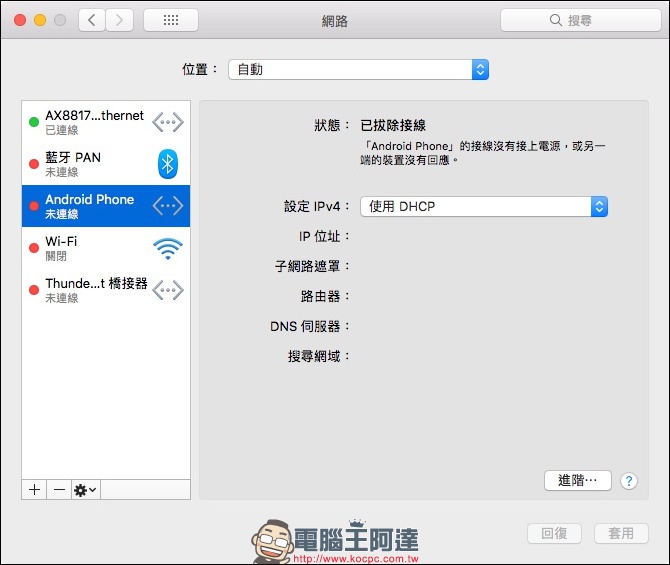Click the 未連線 text under Android Phone
Screen dimensions: 670x565
pyautogui.click(x=62, y=214)
